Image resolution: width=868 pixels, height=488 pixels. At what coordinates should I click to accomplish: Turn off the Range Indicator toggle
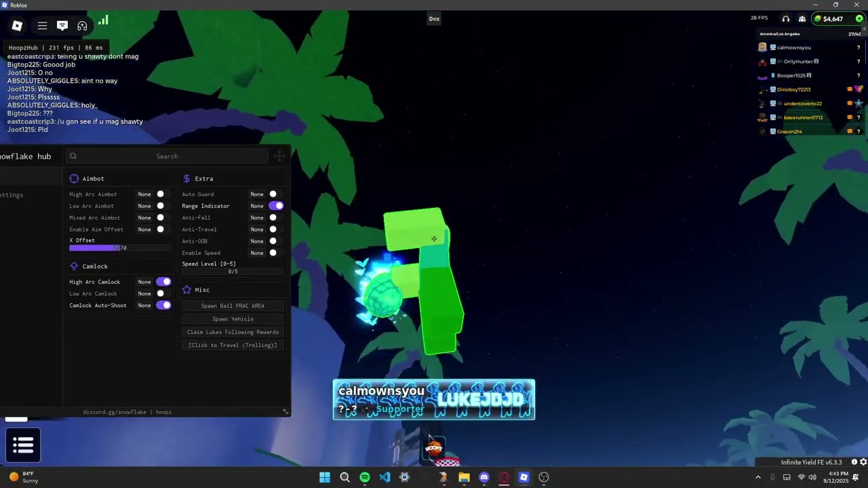pos(276,206)
